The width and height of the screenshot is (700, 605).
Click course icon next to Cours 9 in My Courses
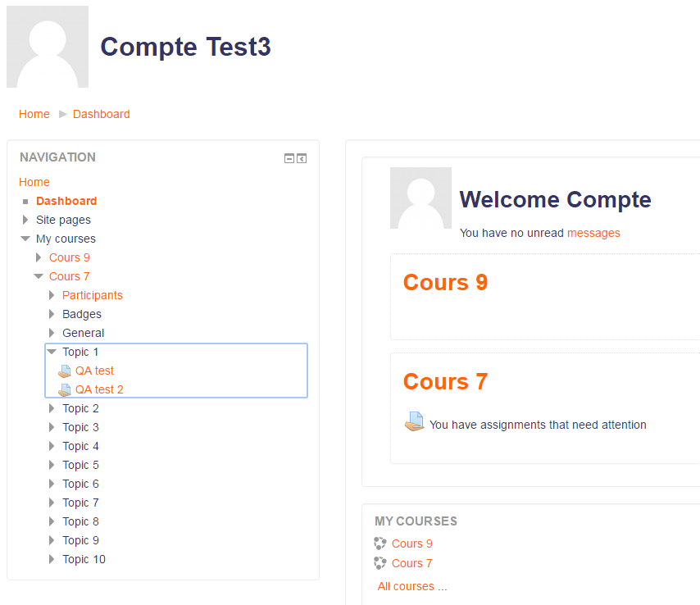coord(380,544)
